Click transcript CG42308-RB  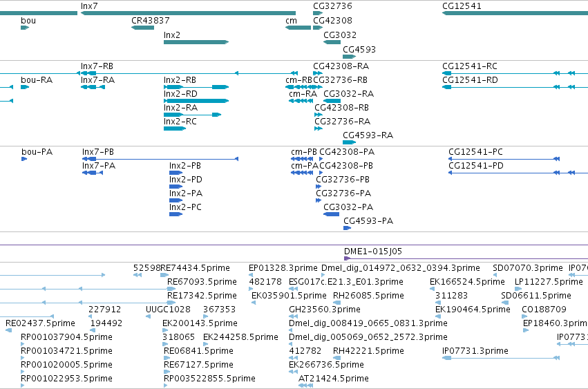click(x=341, y=108)
